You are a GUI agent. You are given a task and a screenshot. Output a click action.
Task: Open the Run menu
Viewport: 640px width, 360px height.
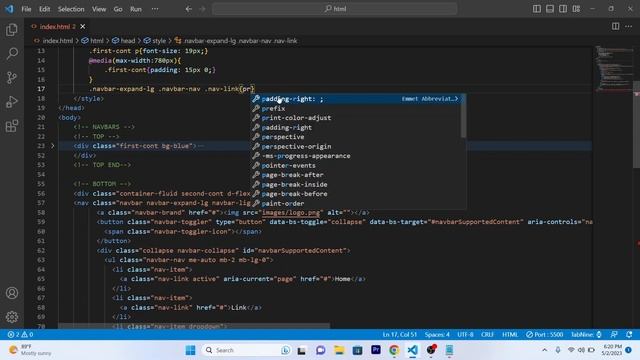[136, 9]
